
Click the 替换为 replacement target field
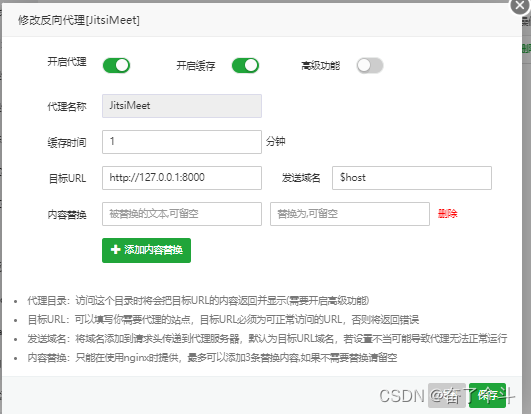tap(350, 214)
